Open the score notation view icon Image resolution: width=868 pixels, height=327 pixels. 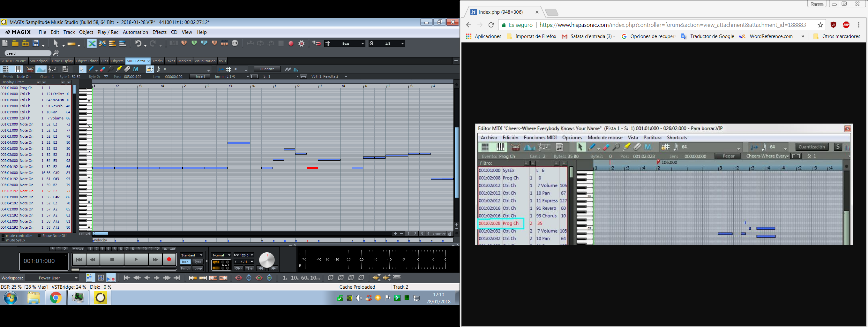click(x=53, y=69)
